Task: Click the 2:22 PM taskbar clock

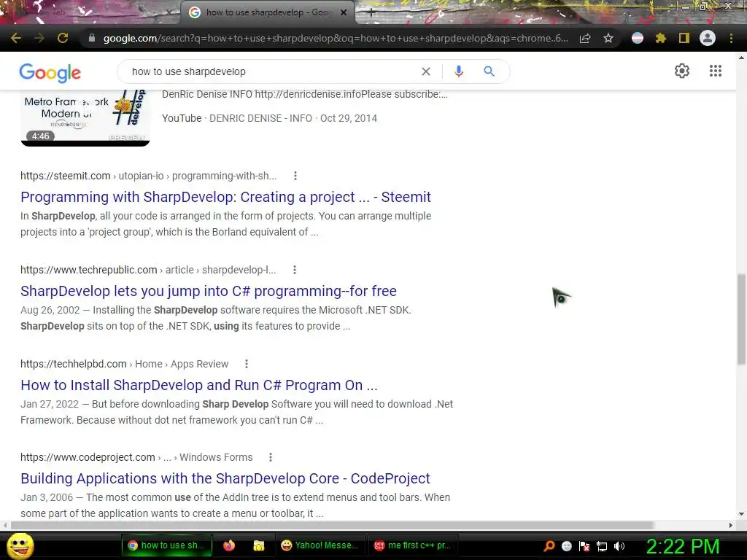Action: tap(683, 546)
